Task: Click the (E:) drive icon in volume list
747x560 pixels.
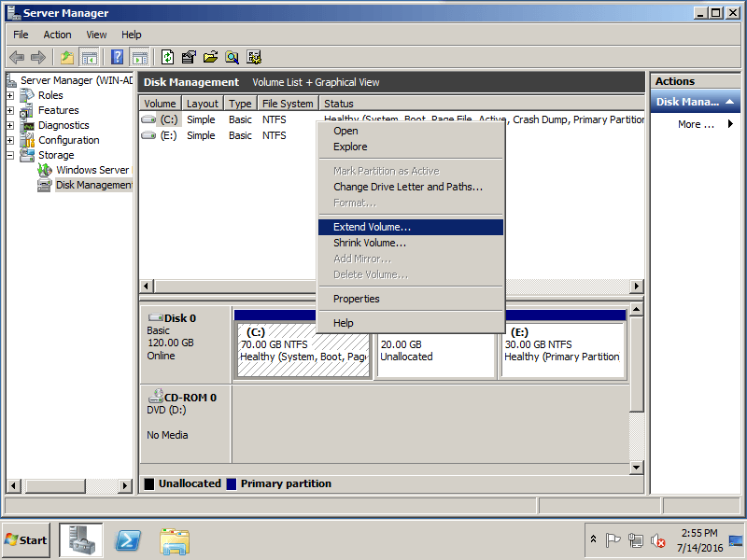Action: coord(148,135)
